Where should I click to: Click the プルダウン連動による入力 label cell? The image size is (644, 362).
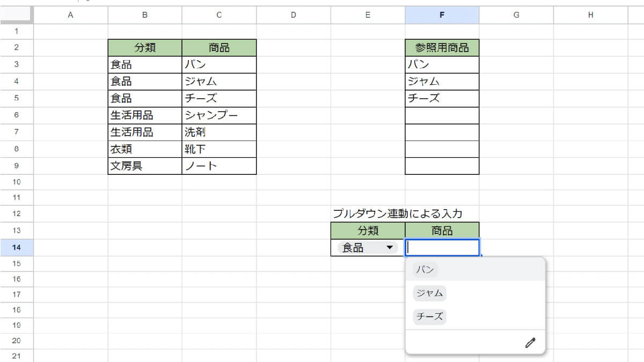point(397,213)
